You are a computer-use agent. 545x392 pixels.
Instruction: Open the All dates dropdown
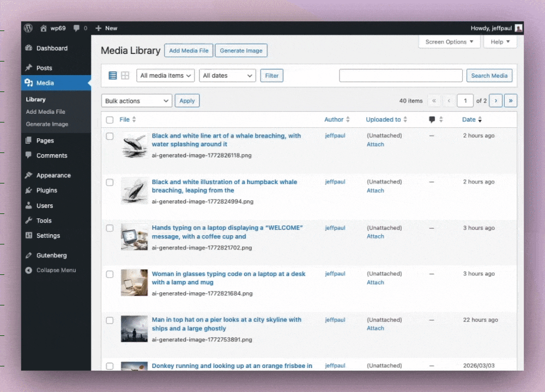click(x=227, y=76)
